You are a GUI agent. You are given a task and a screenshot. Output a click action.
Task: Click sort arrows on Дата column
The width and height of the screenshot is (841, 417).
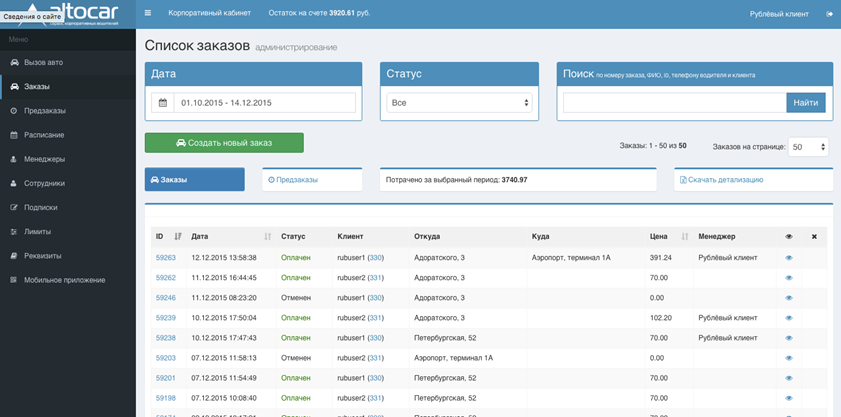268,236
